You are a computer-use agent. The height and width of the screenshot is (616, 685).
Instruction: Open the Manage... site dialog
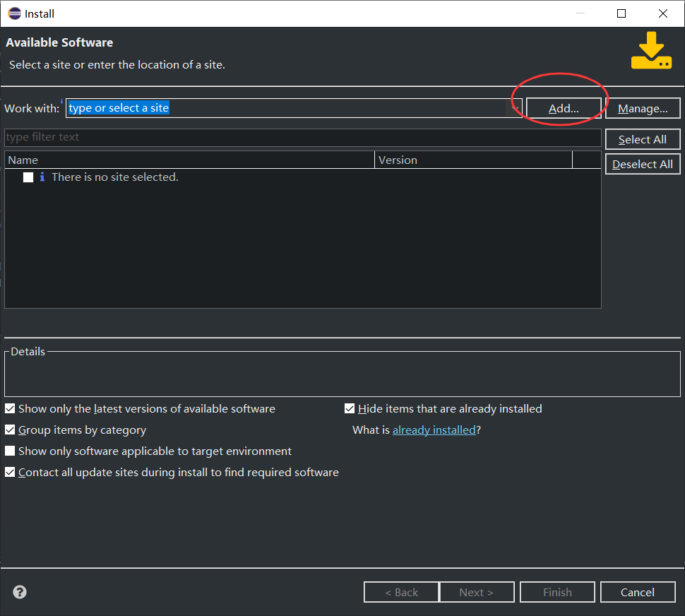[x=643, y=108]
